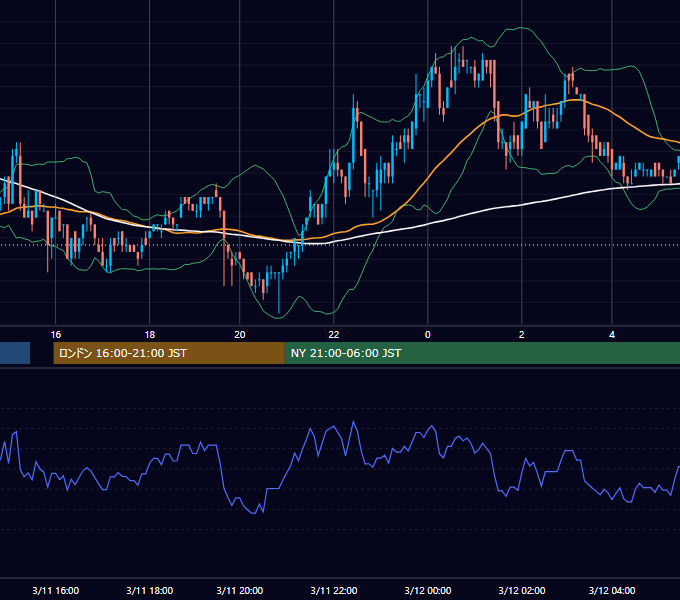Click the 22 hour label on price chart axis

pyautogui.click(x=333, y=335)
